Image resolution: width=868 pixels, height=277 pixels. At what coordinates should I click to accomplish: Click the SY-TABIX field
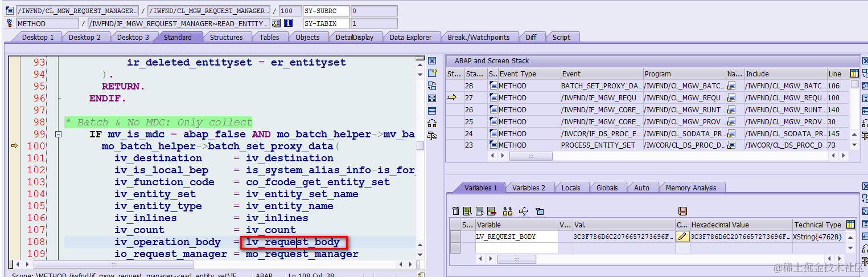pos(326,23)
